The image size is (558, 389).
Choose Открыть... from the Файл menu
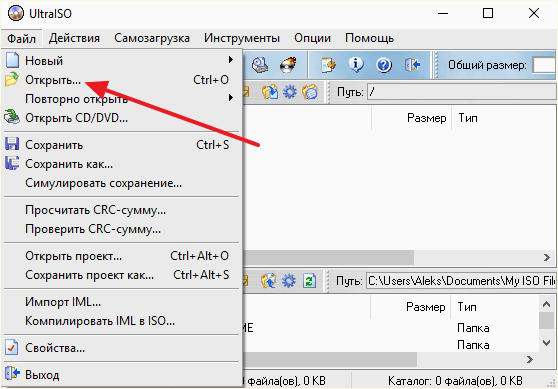pos(121,80)
